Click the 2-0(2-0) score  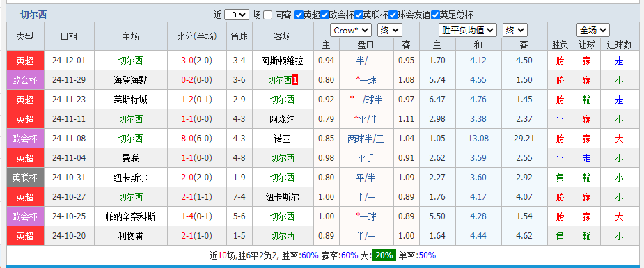click(x=197, y=178)
